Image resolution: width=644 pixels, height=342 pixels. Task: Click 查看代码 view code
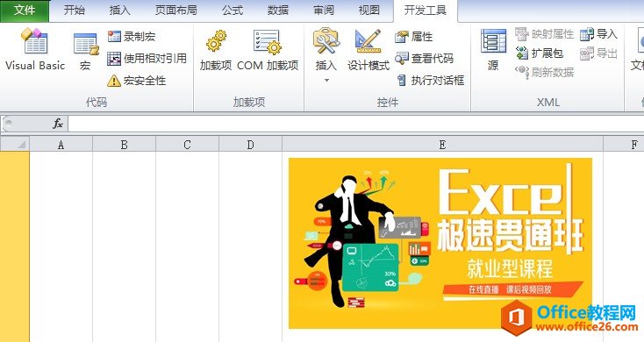click(425, 59)
